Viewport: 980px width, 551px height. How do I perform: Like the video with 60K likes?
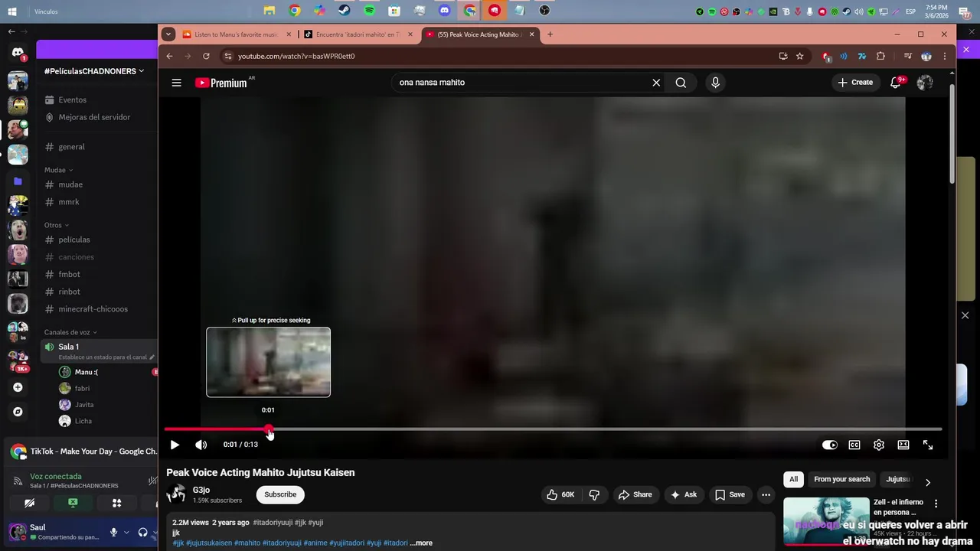click(x=560, y=494)
